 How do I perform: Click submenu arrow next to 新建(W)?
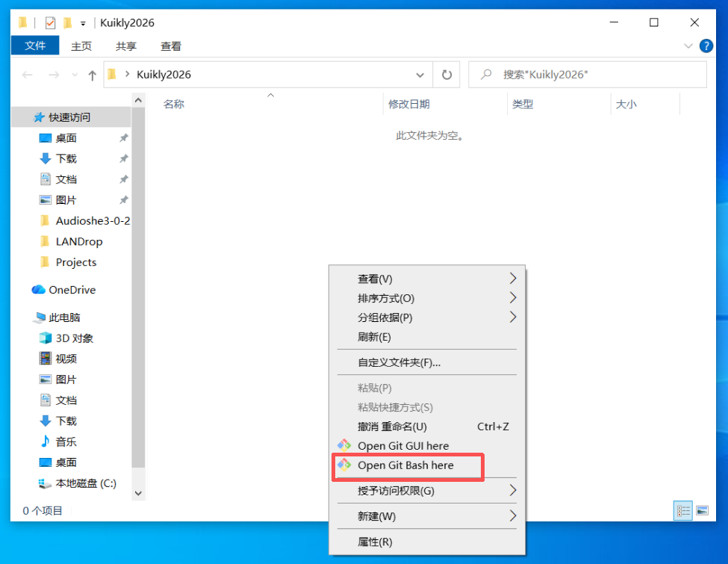512,515
